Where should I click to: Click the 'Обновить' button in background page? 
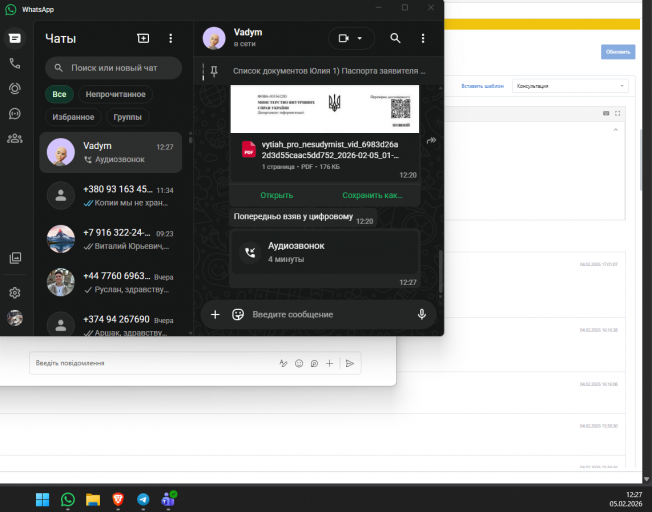(x=618, y=52)
